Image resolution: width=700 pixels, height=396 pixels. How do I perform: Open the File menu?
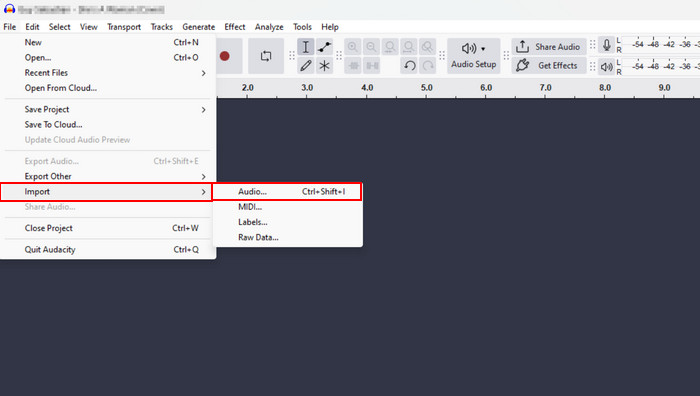[x=10, y=27]
